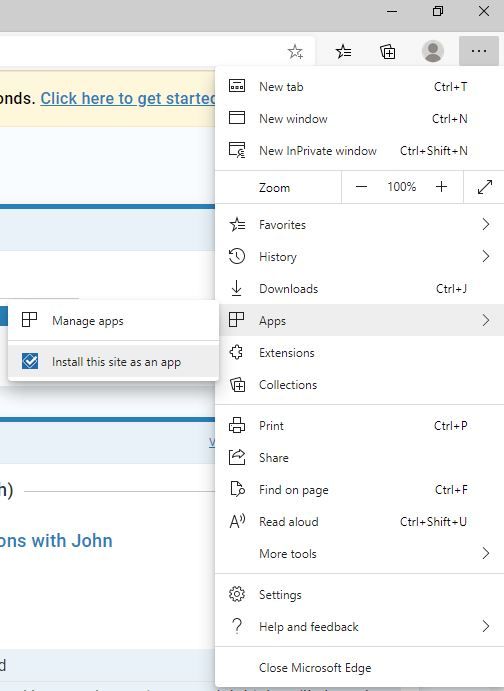Select Manage apps in submenu

113,320
